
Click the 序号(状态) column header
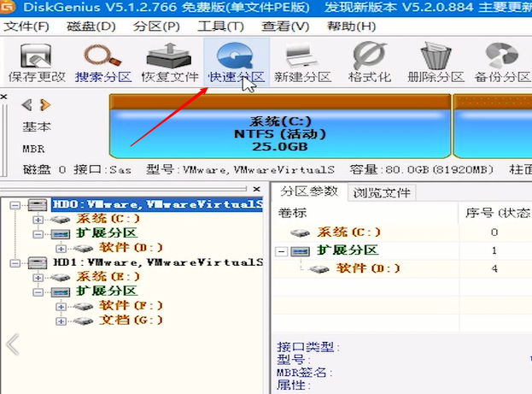point(495,213)
